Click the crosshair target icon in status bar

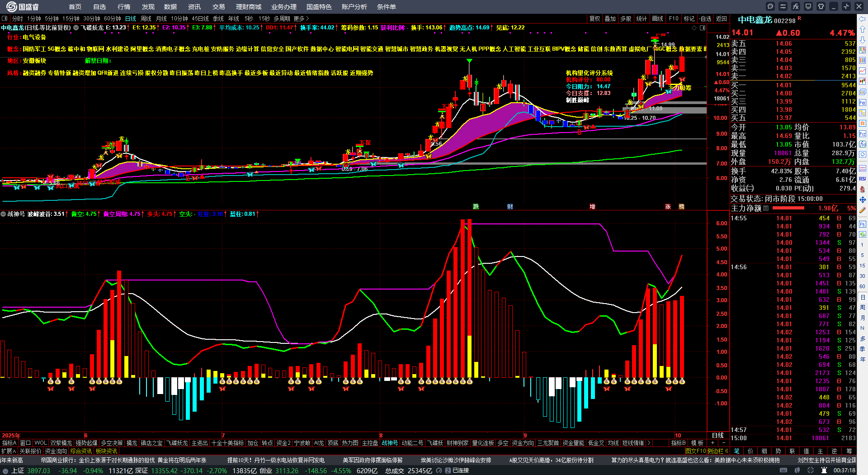pyautogui.click(x=811, y=470)
